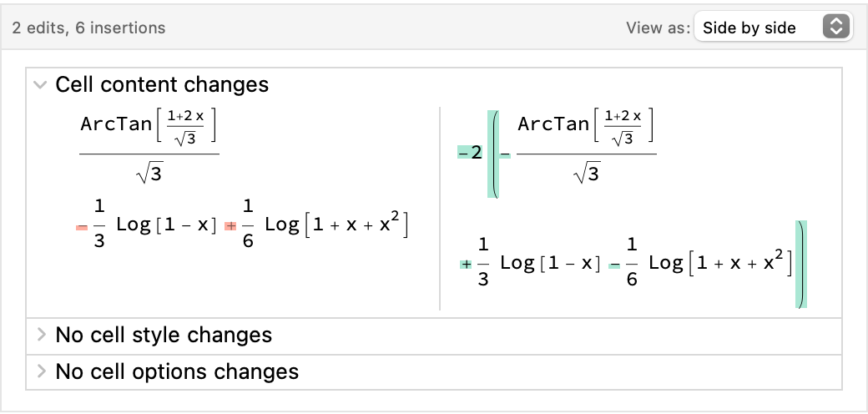
Task: Click the ArcTan term in the right pane
Action: 586,126
